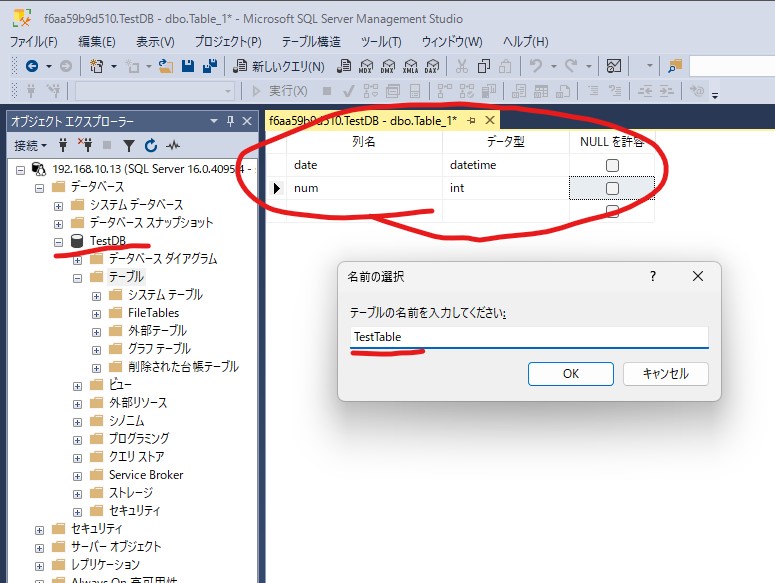Click the Database Engine Query icon
This screenshot has height=583, width=775.
coord(344,66)
